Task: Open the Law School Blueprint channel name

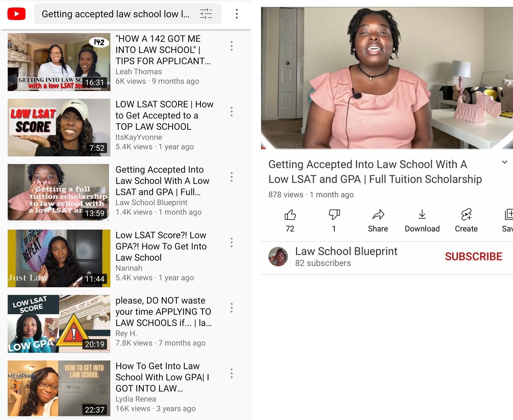Action: [x=346, y=251]
